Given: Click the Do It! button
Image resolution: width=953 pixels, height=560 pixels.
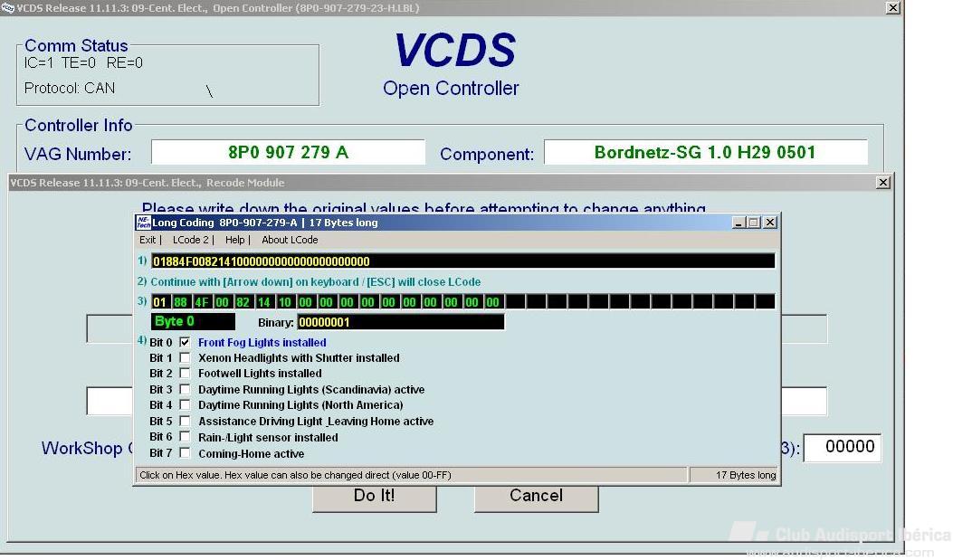Looking at the screenshot, I should tap(375, 497).
